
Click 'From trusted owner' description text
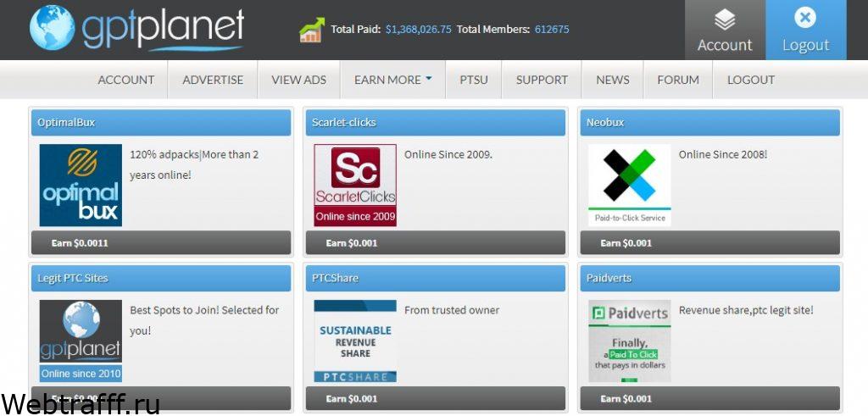452,310
